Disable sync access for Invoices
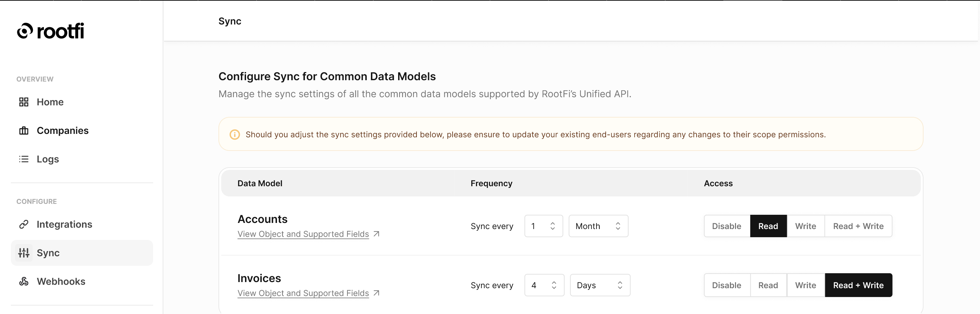This screenshot has width=980, height=314. 726,285
